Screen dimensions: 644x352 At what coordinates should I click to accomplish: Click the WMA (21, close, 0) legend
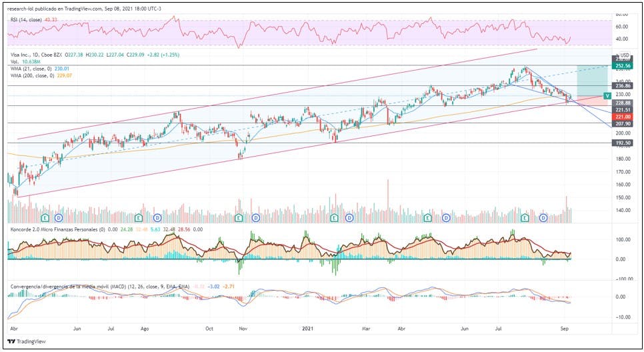click(x=31, y=69)
